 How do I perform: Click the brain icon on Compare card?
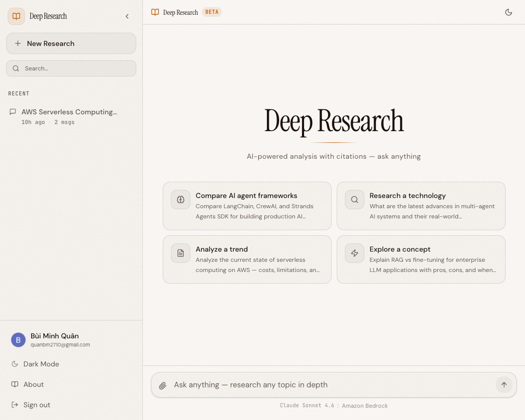181,200
